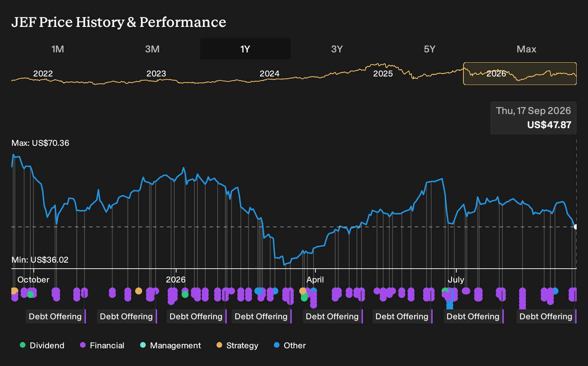Click the October axis label

pyautogui.click(x=33, y=280)
